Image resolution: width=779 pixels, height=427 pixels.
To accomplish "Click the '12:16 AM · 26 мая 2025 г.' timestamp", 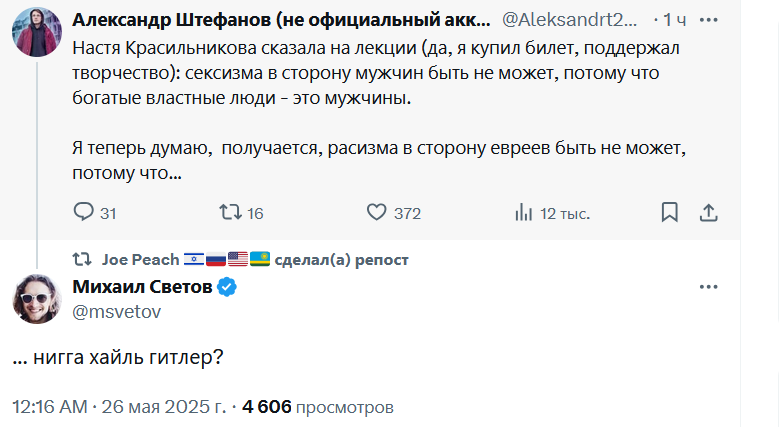I will click(118, 407).
